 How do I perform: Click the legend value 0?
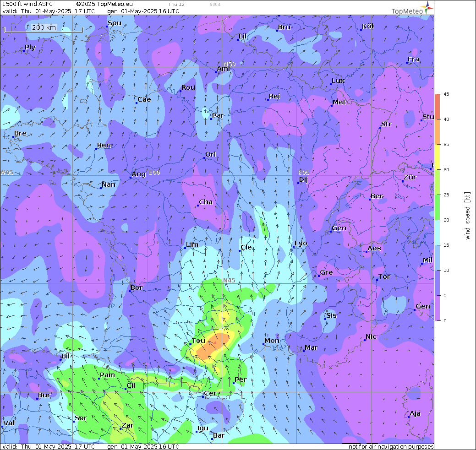[x=445, y=321]
